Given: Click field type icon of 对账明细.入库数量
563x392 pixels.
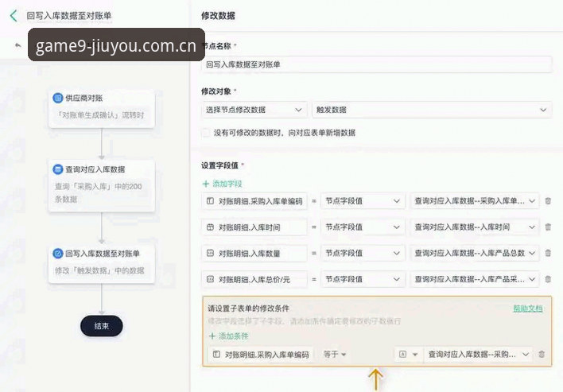Looking at the screenshot, I should click(x=211, y=253).
